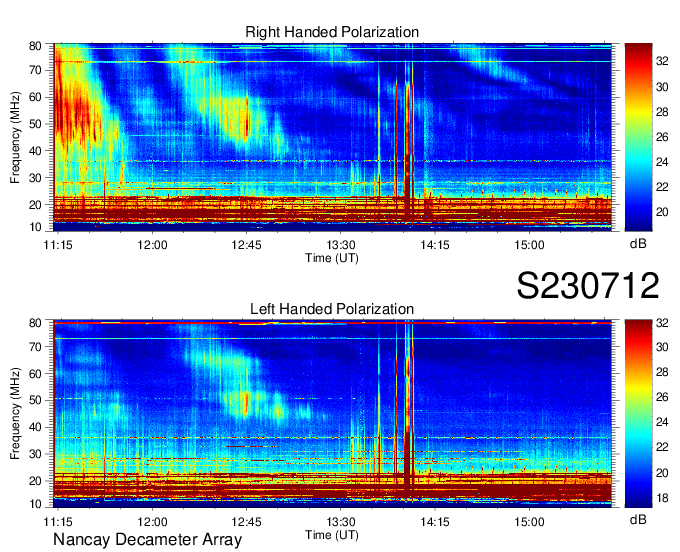Click 20 MHz tick on Left Handed frequency axis

[x=35, y=481]
